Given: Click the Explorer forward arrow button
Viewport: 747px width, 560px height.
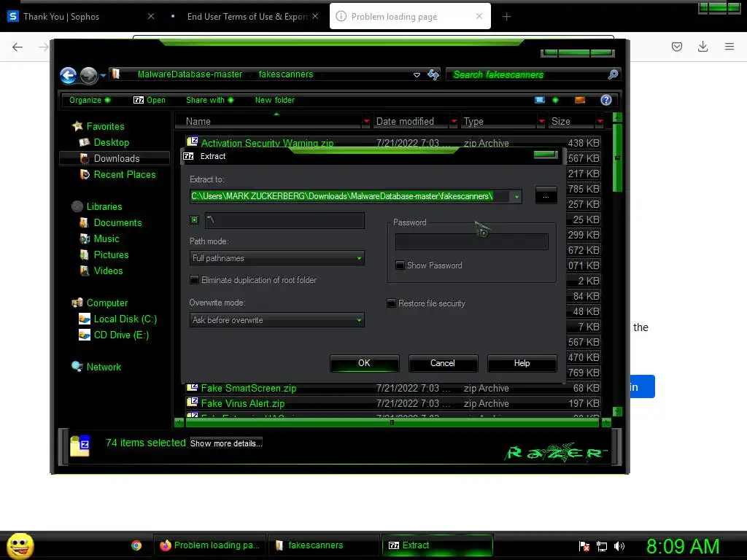Looking at the screenshot, I should pos(88,75).
